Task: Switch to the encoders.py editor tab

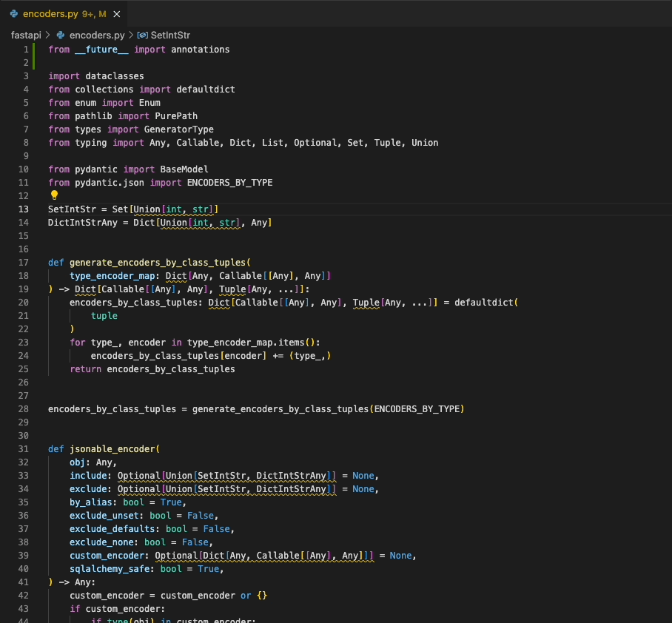Action: (x=52, y=13)
